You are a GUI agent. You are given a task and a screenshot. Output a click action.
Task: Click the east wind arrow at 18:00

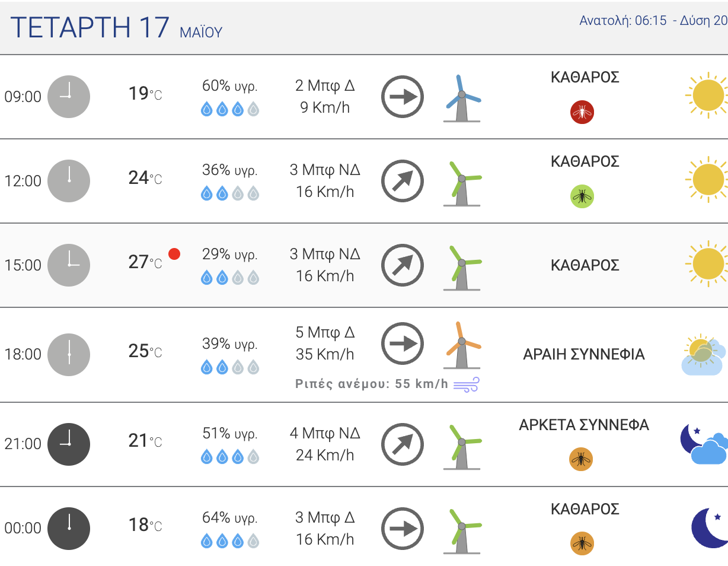pyautogui.click(x=403, y=344)
